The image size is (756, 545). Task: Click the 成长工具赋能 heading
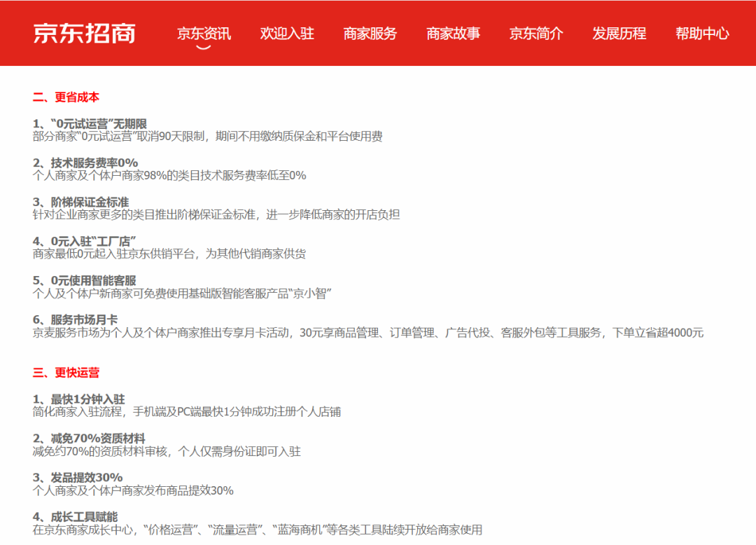point(76,517)
